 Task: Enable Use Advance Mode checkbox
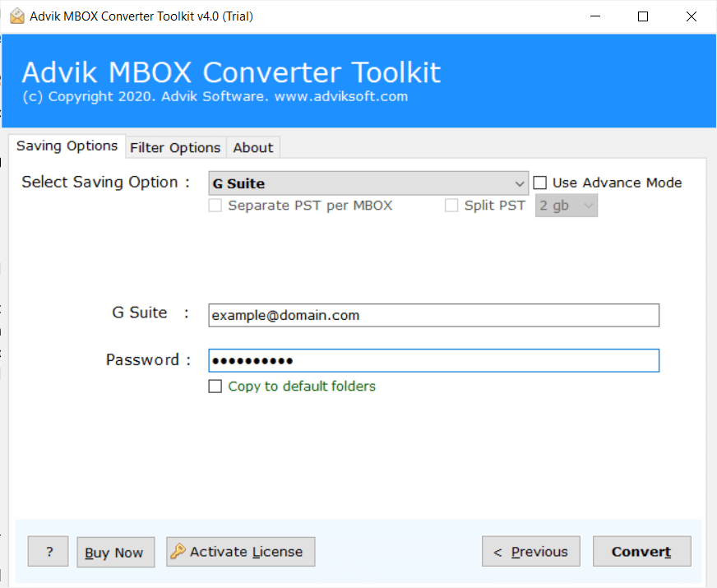click(x=540, y=183)
